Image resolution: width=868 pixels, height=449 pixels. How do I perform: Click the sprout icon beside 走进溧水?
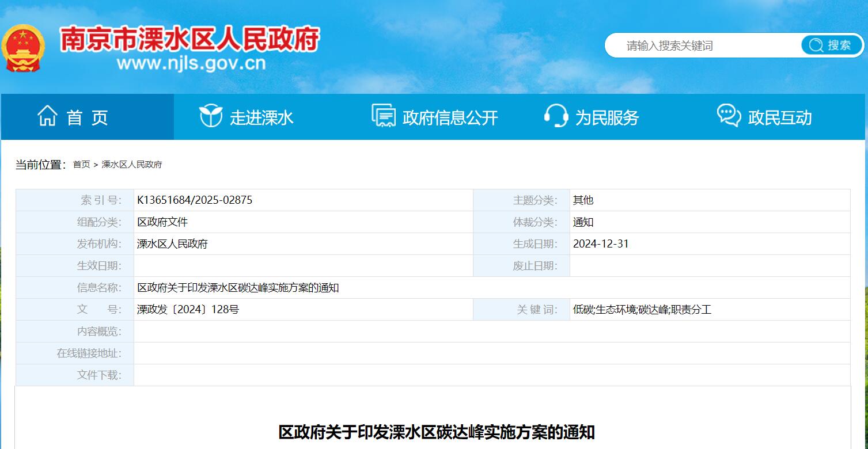pyautogui.click(x=210, y=116)
